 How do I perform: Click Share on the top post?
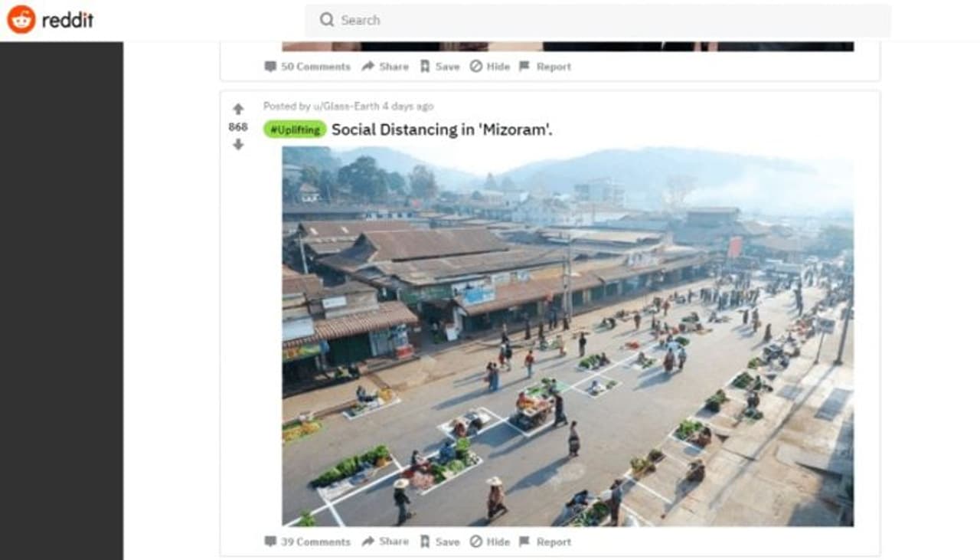[387, 67]
